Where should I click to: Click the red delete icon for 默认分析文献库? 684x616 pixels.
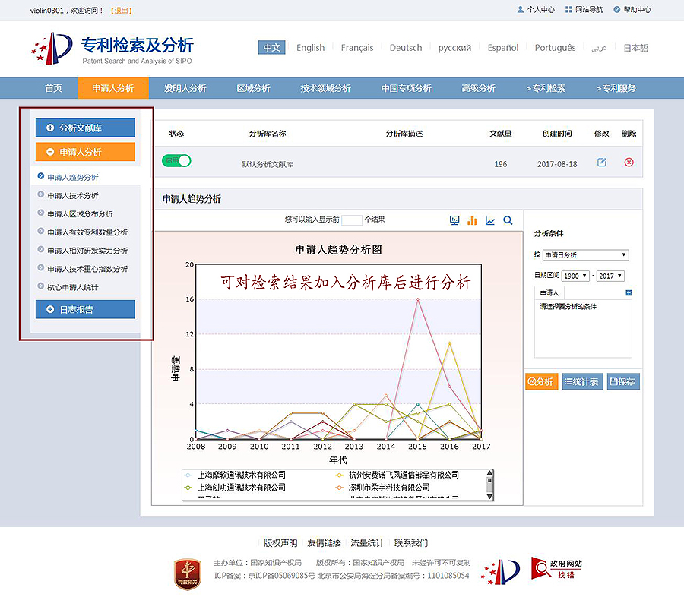[x=629, y=163]
